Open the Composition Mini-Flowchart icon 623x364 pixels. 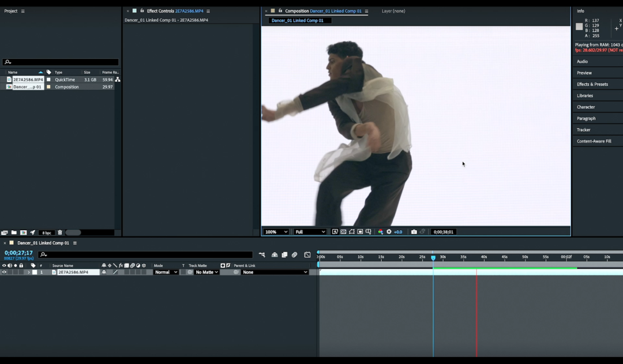click(x=262, y=254)
